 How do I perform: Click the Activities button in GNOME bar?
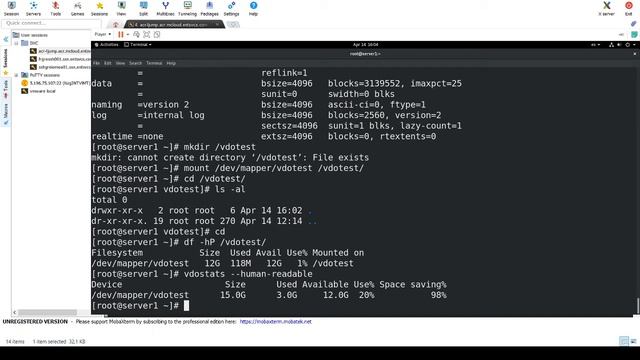(x=107, y=44)
